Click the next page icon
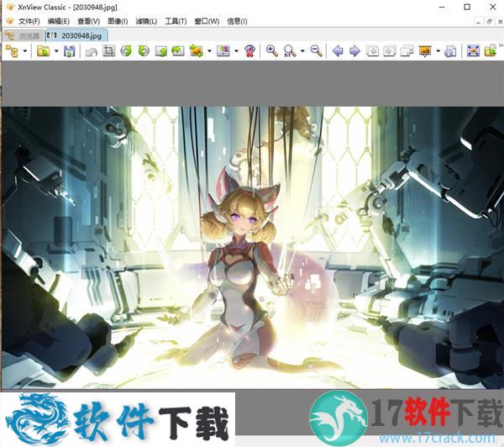 pyautogui.click(x=389, y=50)
